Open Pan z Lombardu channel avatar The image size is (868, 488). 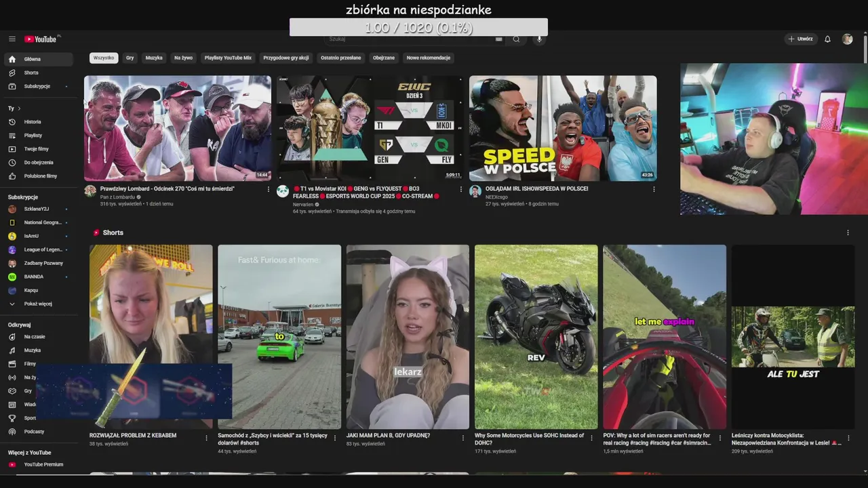[90, 191]
